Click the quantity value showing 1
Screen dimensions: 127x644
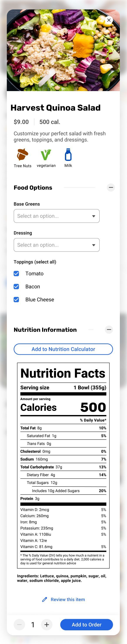click(33, 624)
